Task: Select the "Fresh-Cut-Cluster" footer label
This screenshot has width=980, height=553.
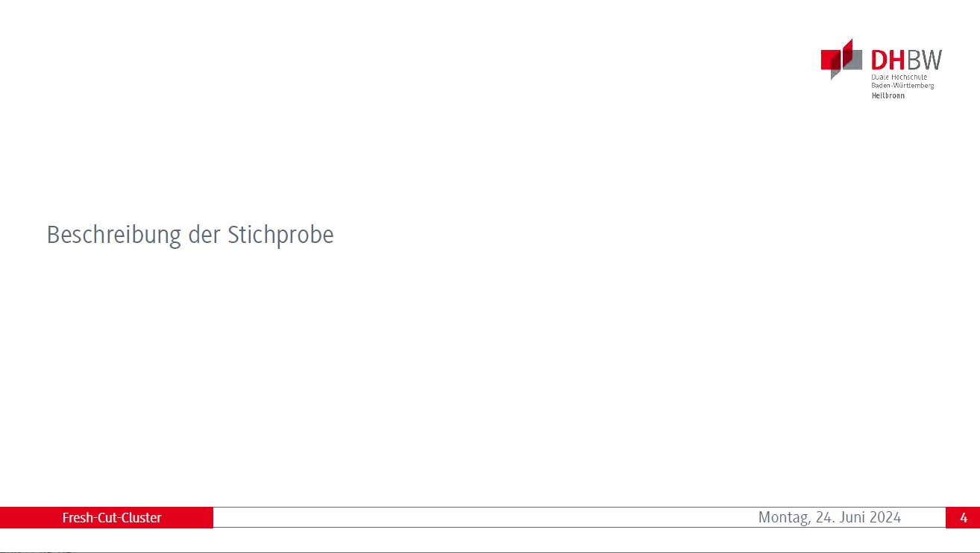Action: coord(112,517)
